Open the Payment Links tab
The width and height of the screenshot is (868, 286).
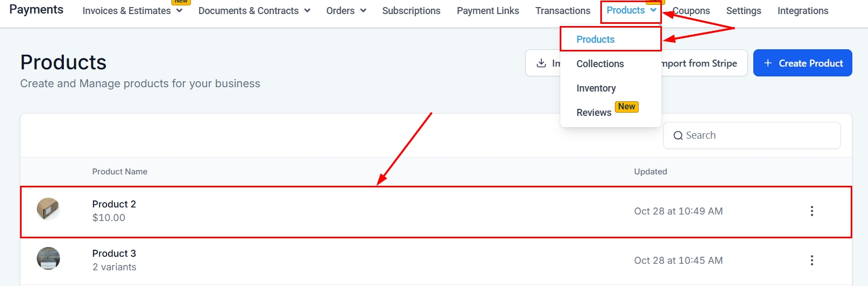coord(488,11)
